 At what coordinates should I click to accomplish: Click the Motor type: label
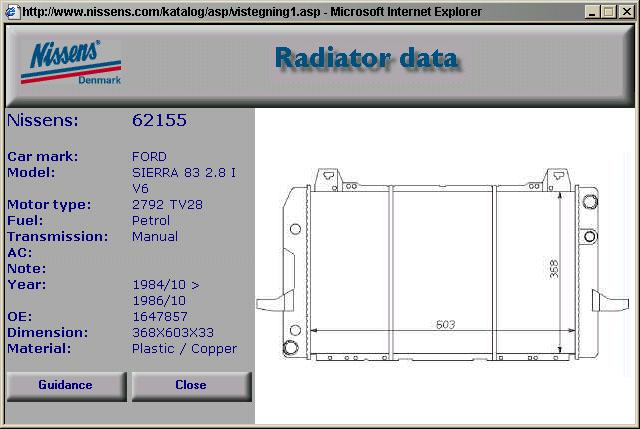pyautogui.click(x=49, y=205)
